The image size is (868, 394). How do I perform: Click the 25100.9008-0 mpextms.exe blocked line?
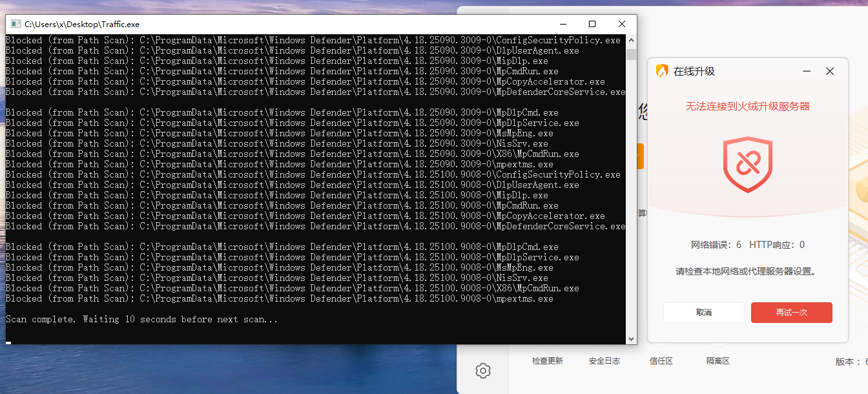tap(279, 298)
